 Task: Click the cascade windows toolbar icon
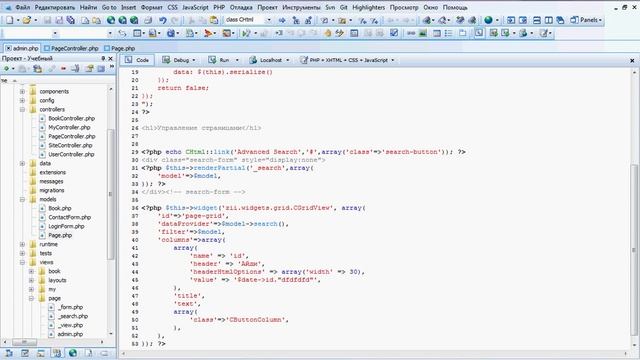[560, 20]
